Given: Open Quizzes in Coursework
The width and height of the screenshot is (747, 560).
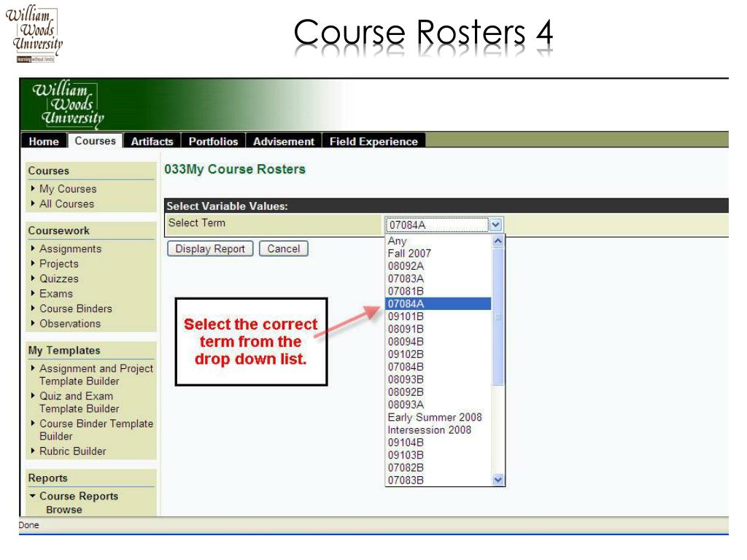Looking at the screenshot, I should pyautogui.click(x=59, y=279).
